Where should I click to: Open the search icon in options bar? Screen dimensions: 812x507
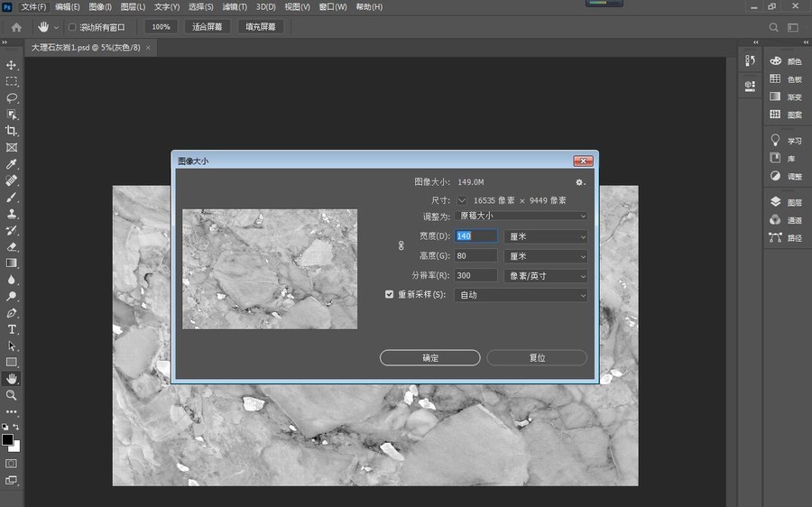tap(774, 27)
